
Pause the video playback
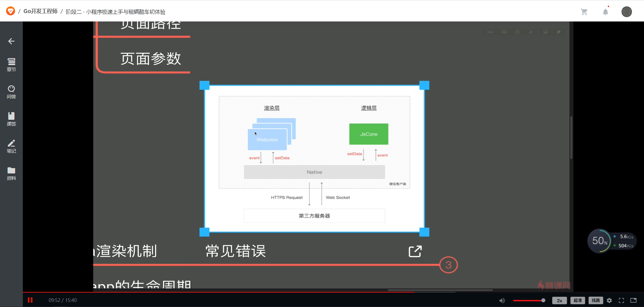(x=31, y=300)
